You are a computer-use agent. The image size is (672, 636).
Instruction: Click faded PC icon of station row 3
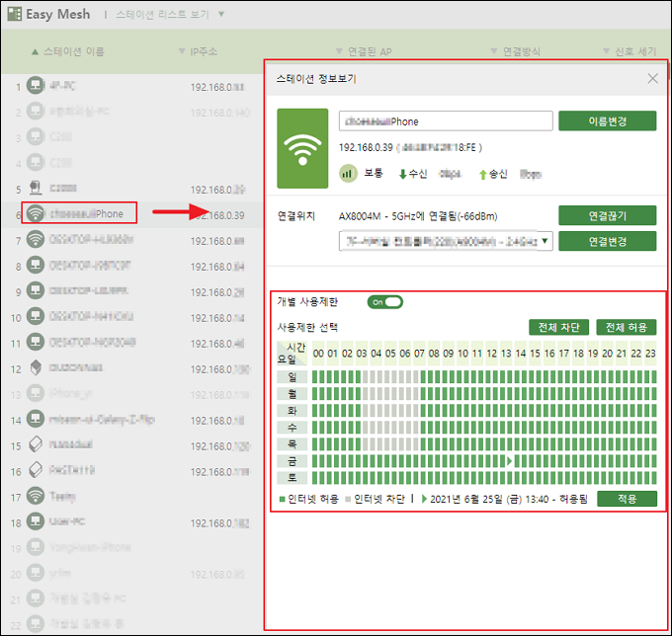point(36,136)
